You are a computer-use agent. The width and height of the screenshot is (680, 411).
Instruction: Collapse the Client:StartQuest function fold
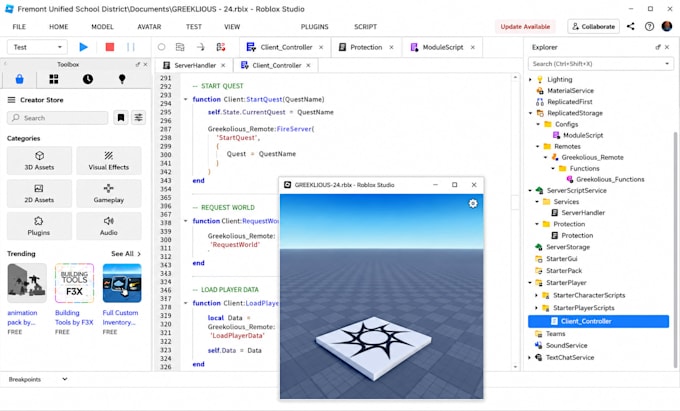[186, 99]
